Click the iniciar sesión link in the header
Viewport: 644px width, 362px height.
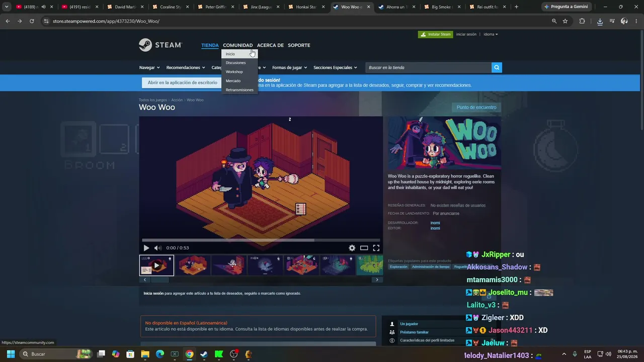click(466, 34)
